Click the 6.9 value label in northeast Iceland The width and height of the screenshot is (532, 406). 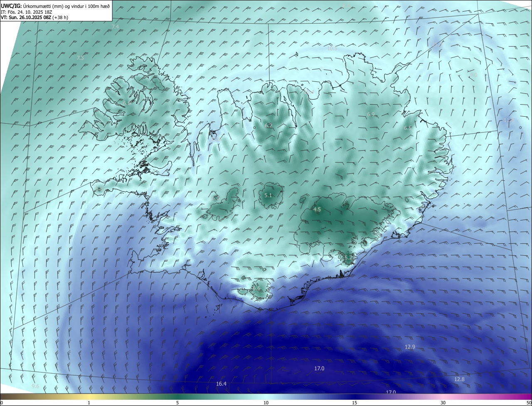click(x=371, y=114)
